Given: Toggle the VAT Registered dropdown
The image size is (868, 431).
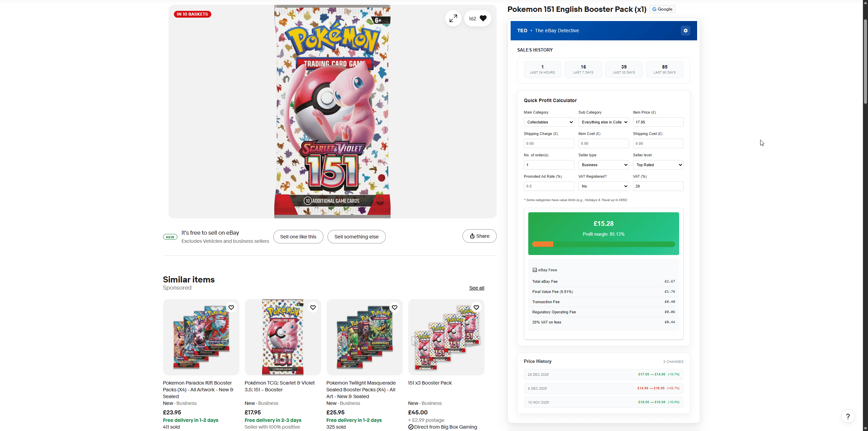Looking at the screenshot, I should coord(604,186).
